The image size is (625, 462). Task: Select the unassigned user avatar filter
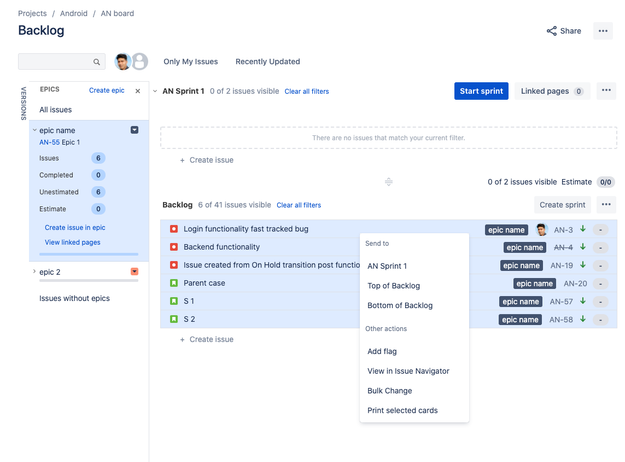tap(140, 61)
